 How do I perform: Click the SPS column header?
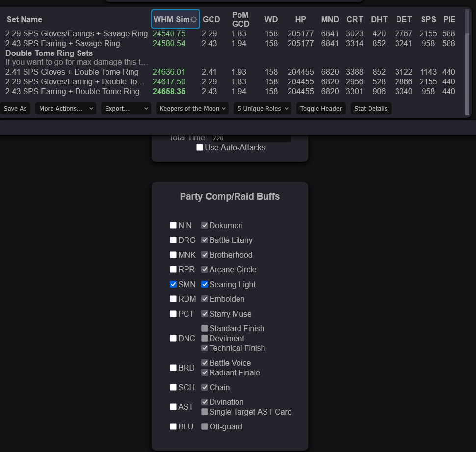[x=428, y=19]
